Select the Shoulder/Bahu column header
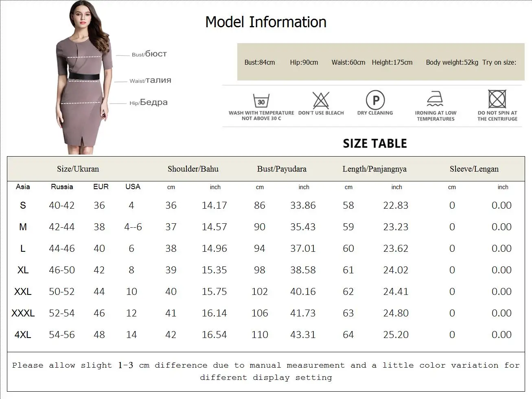532x399 pixels. pyautogui.click(x=193, y=169)
